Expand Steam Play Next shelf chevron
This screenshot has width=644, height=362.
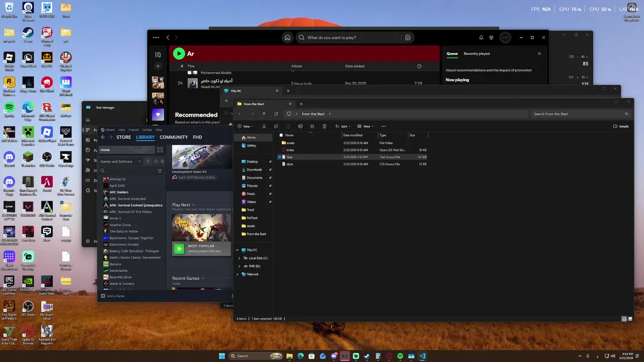pyautogui.click(x=193, y=205)
